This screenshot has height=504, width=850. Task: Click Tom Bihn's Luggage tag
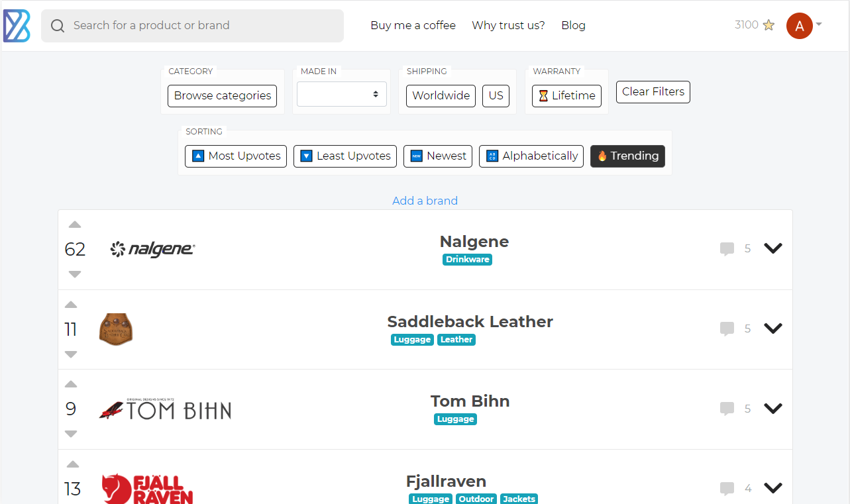coord(456,419)
